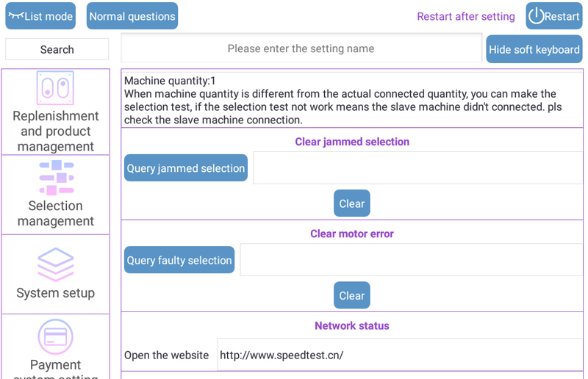Click the speedtest website URL field

pyautogui.click(x=400, y=355)
